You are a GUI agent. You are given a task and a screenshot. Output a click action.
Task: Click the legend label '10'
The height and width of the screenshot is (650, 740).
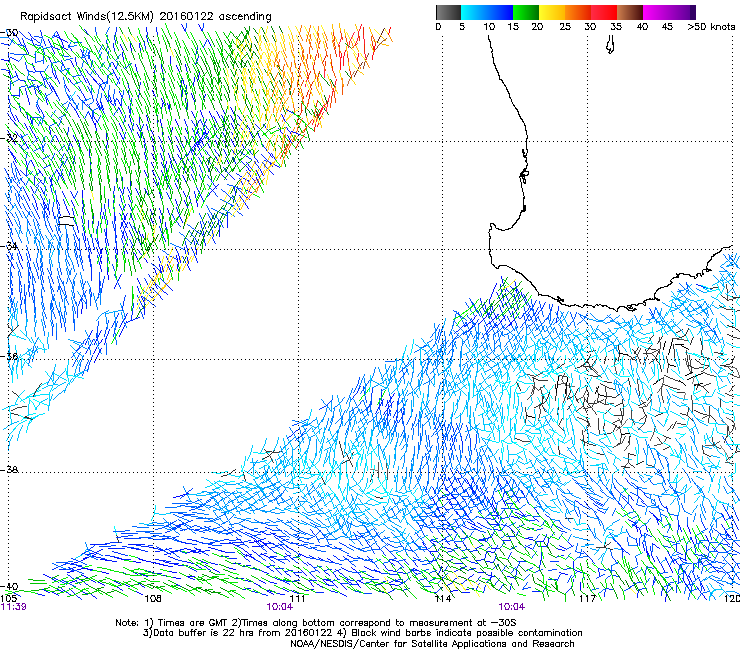(489, 27)
